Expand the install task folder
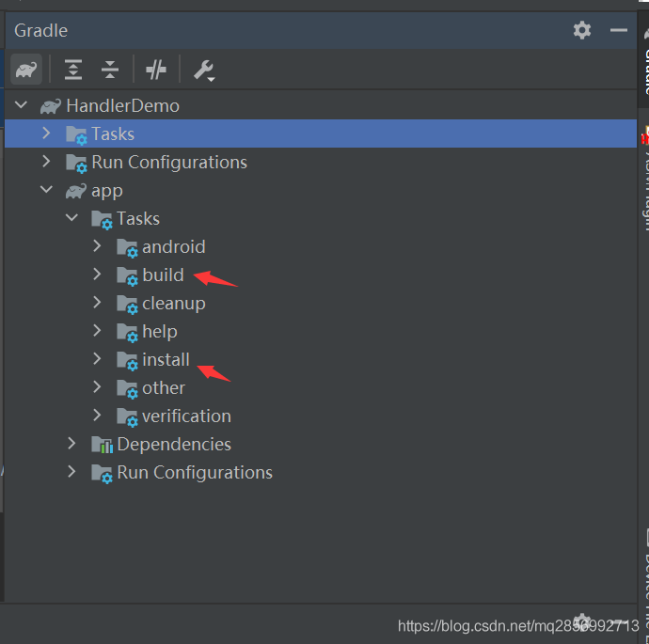 (x=97, y=359)
